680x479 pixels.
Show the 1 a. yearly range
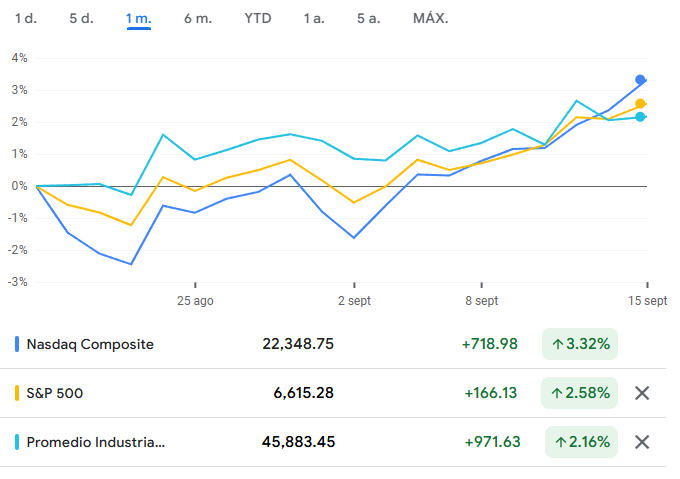pos(314,19)
